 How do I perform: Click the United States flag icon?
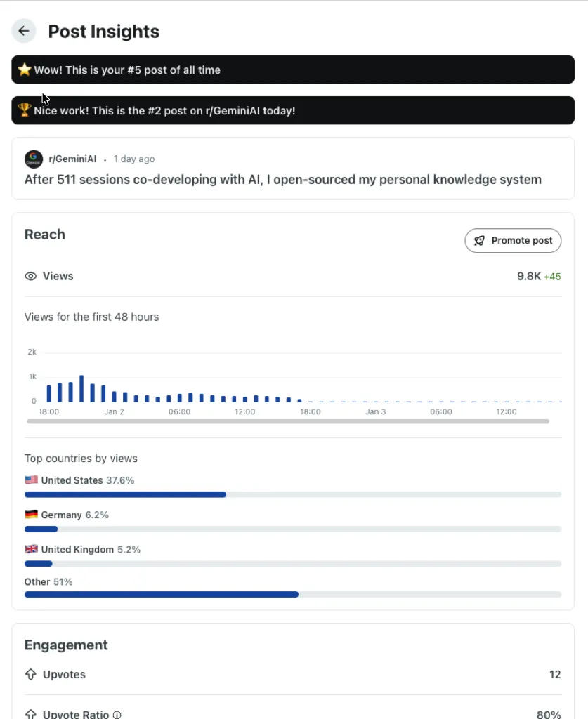click(x=30, y=480)
